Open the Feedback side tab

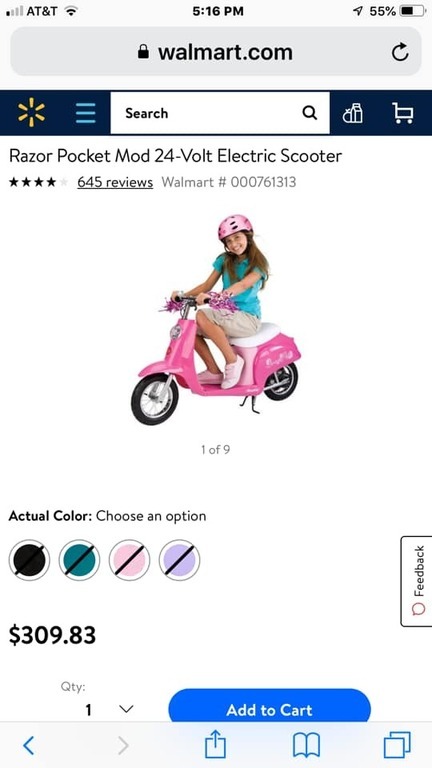(416, 581)
